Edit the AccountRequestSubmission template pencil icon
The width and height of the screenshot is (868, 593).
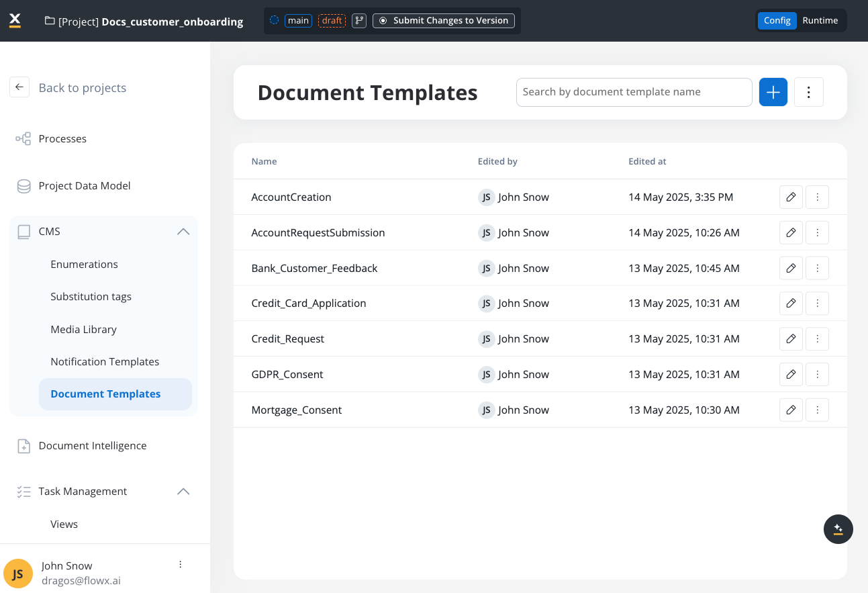click(x=791, y=232)
